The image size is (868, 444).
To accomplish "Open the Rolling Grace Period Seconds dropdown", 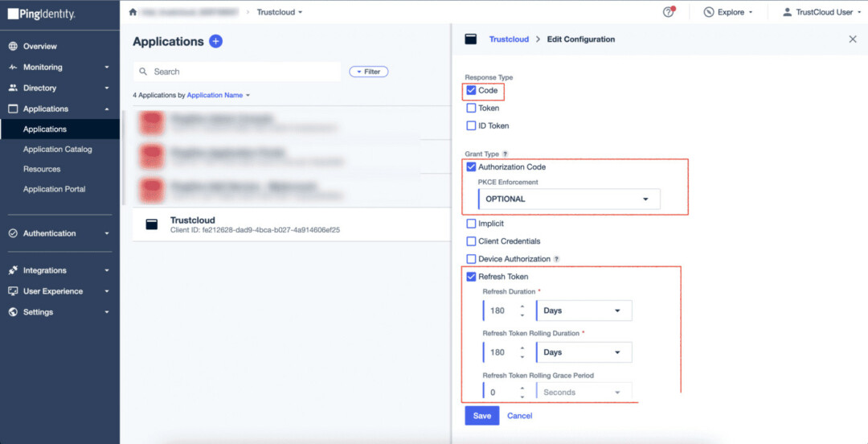I will click(x=584, y=392).
